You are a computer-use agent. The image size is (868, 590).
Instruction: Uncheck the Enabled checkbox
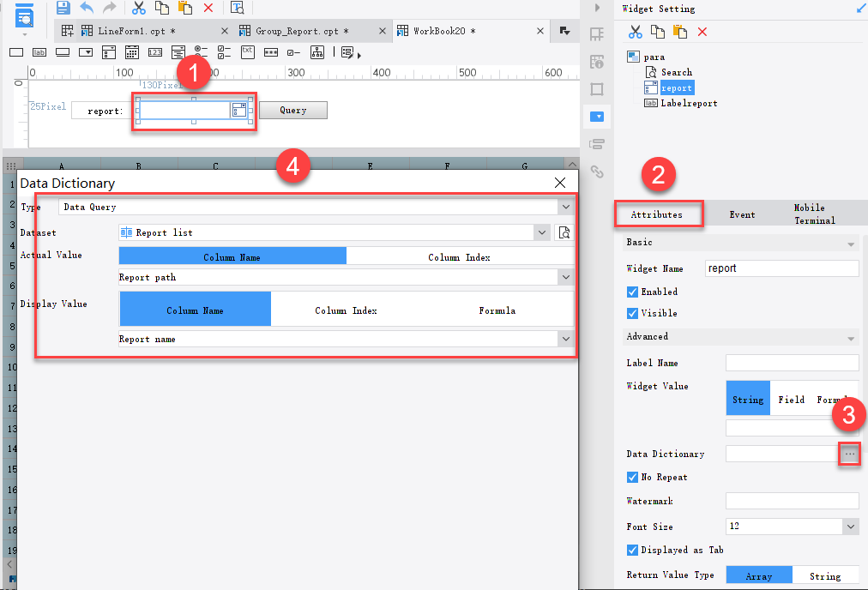632,292
